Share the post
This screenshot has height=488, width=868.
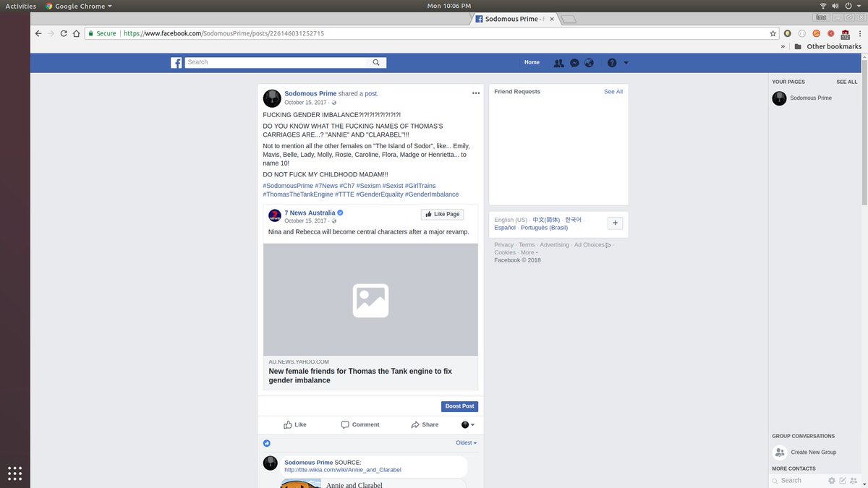point(425,424)
